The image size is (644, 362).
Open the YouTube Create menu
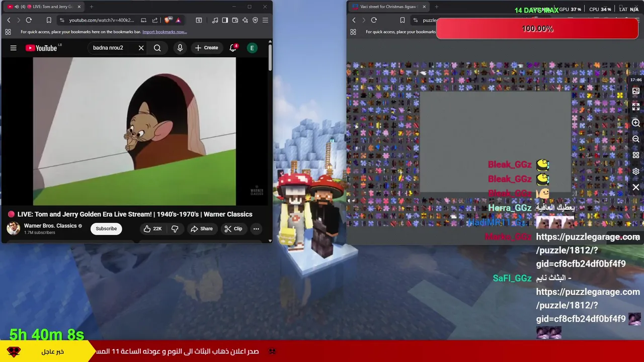point(207,48)
